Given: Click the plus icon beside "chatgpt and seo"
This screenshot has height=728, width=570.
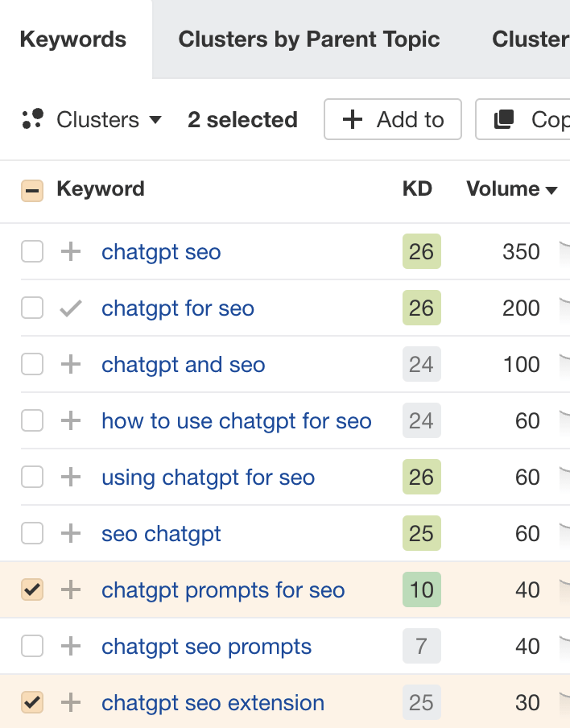Looking at the screenshot, I should tap(71, 364).
